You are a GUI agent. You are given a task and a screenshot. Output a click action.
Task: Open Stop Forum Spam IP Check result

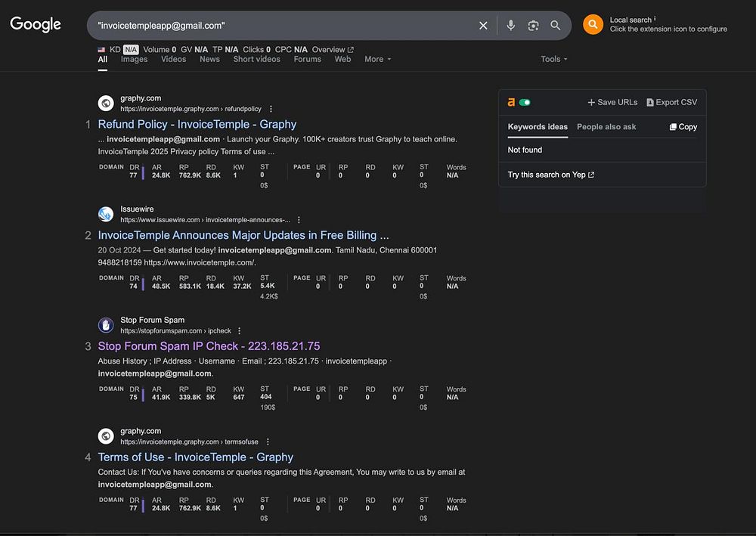[x=209, y=346]
